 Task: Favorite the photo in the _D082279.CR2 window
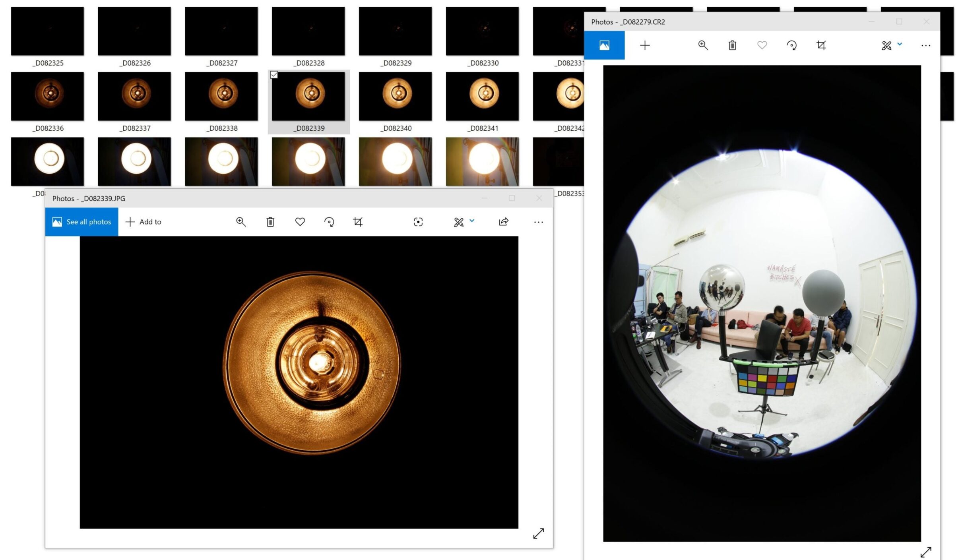[x=762, y=45]
